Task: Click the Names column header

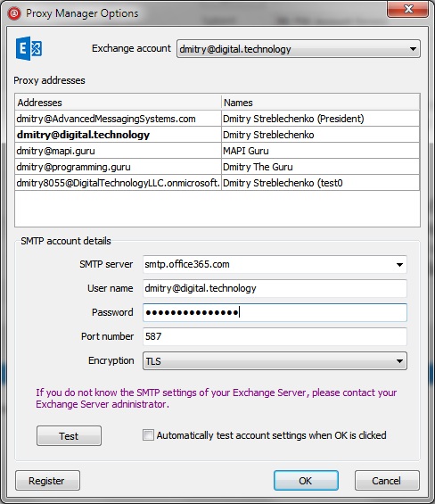Action: click(x=321, y=103)
